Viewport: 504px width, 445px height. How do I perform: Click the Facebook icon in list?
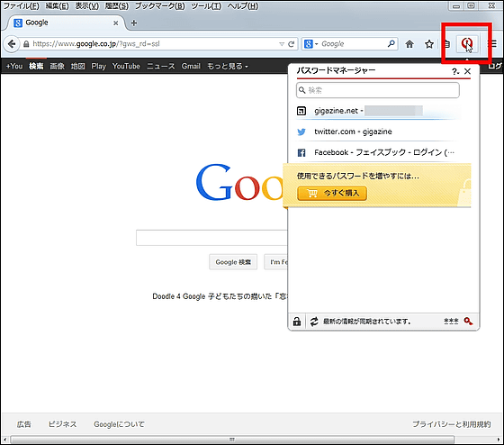(x=301, y=153)
